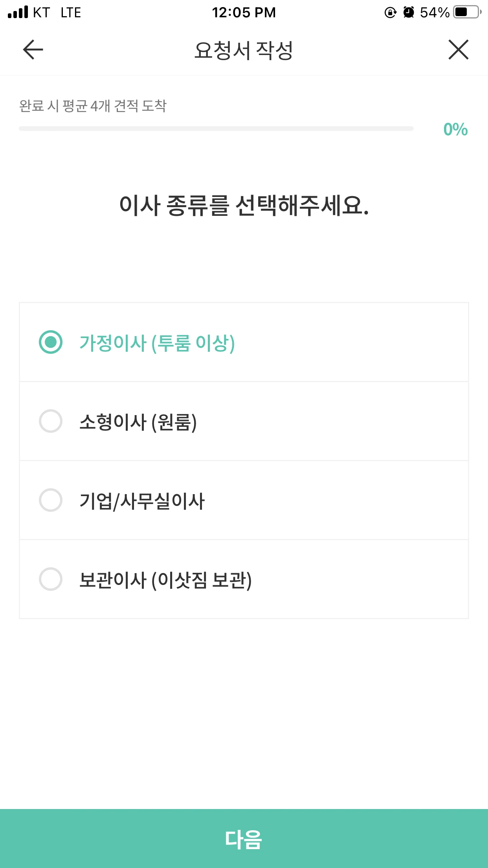Tap the rotation lock status icon
Image resolution: width=488 pixels, height=868 pixels.
390,13
